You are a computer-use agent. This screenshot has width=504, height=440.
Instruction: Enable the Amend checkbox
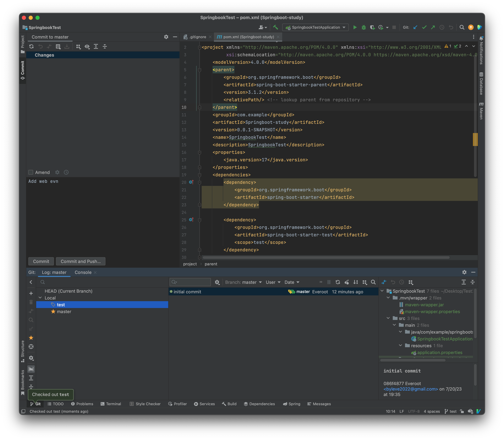pyautogui.click(x=31, y=172)
